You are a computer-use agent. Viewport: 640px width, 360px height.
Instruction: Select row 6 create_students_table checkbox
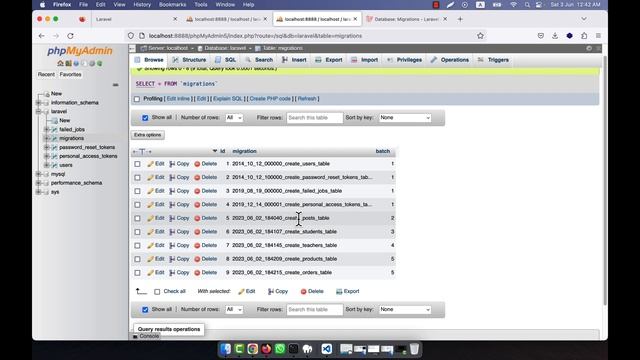[137, 232]
